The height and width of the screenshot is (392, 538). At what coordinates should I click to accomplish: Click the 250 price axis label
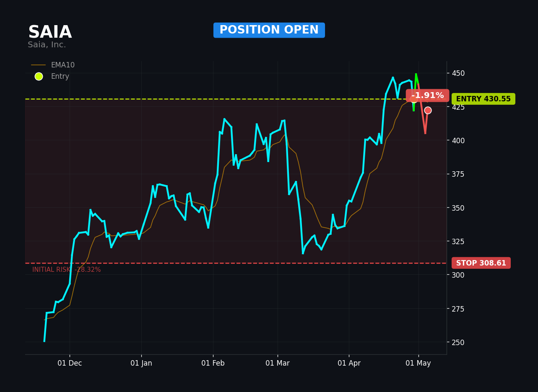tap(458, 342)
